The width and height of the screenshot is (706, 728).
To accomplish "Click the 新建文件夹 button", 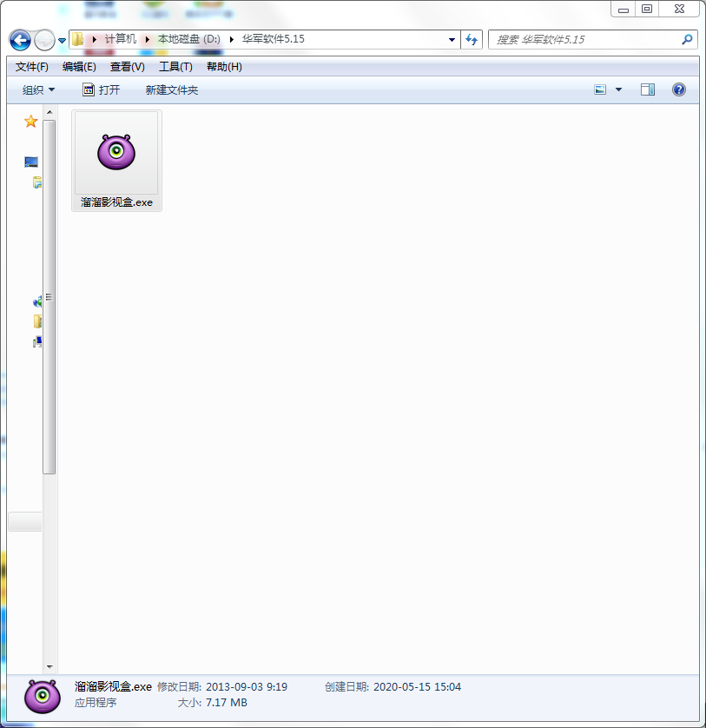I will click(x=172, y=89).
